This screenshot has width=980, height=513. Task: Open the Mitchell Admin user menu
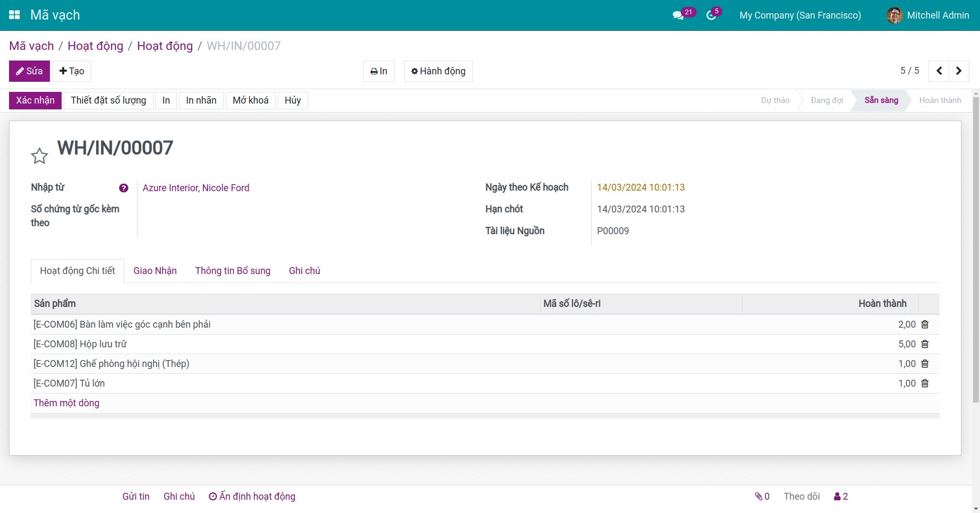pos(928,15)
